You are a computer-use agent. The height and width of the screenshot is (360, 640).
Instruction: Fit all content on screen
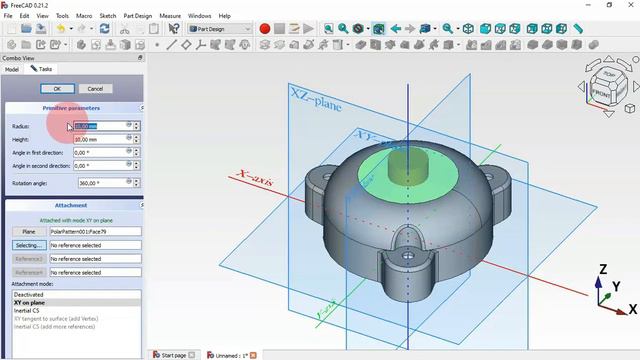pos(328,29)
